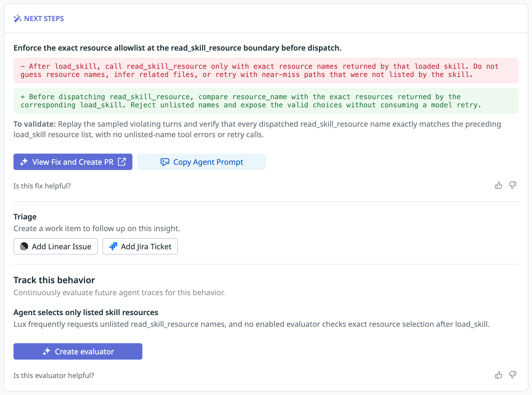Screen dimensions: 532x395
Task: Give thumbs down for the fix
Action: (x=512, y=186)
